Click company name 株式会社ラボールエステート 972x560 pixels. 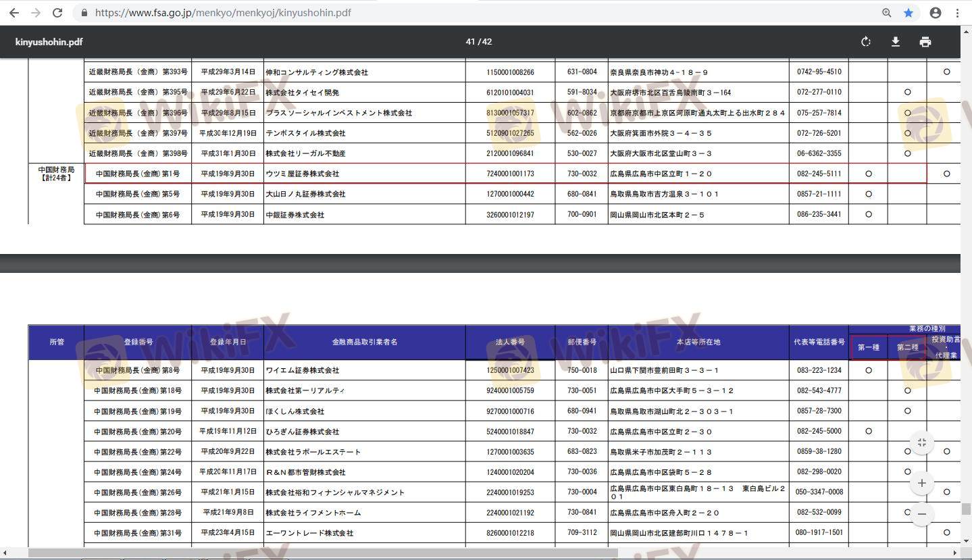point(313,452)
